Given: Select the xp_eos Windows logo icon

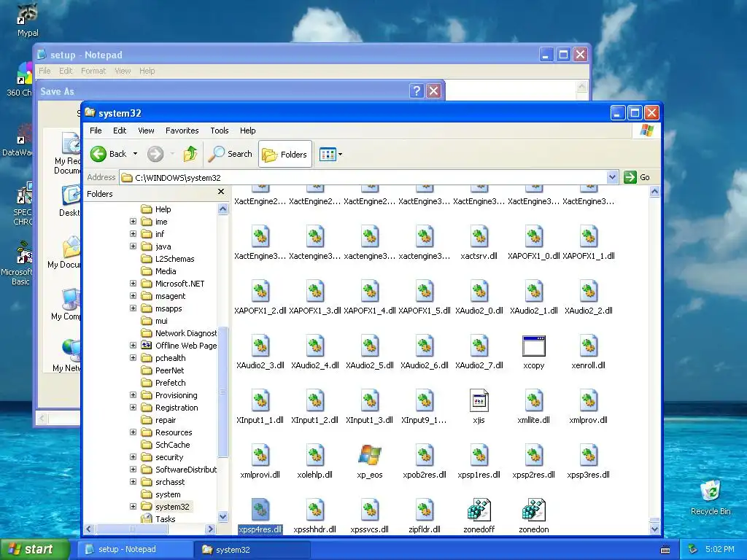Looking at the screenshot, I should tap(370, 455).
